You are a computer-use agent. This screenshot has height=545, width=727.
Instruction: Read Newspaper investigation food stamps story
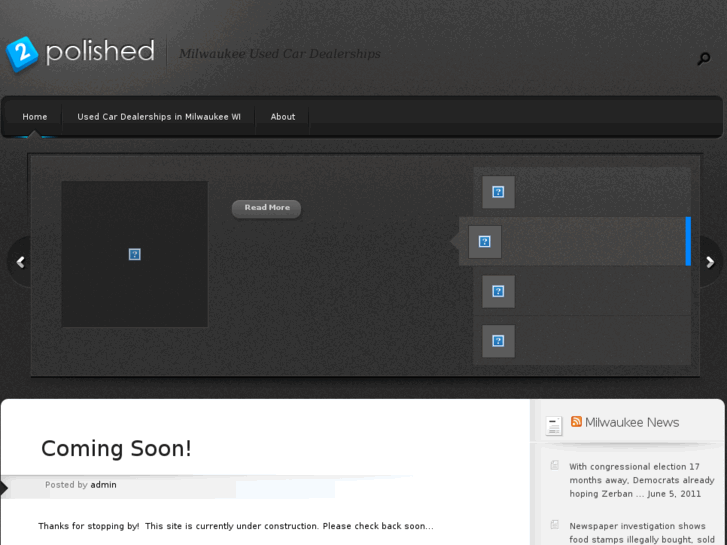pyautogui.click(x=642, y=533)
